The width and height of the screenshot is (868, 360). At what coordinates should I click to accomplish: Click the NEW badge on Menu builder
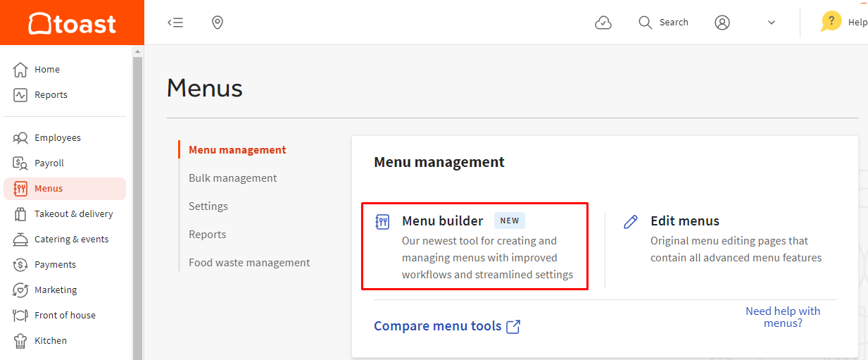[x=510, y=221]
